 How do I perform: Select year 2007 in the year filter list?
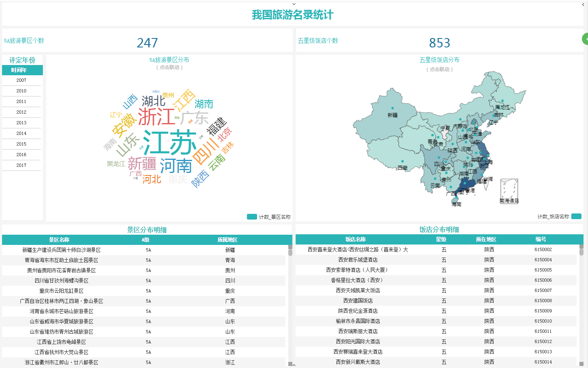click(22, 80)
